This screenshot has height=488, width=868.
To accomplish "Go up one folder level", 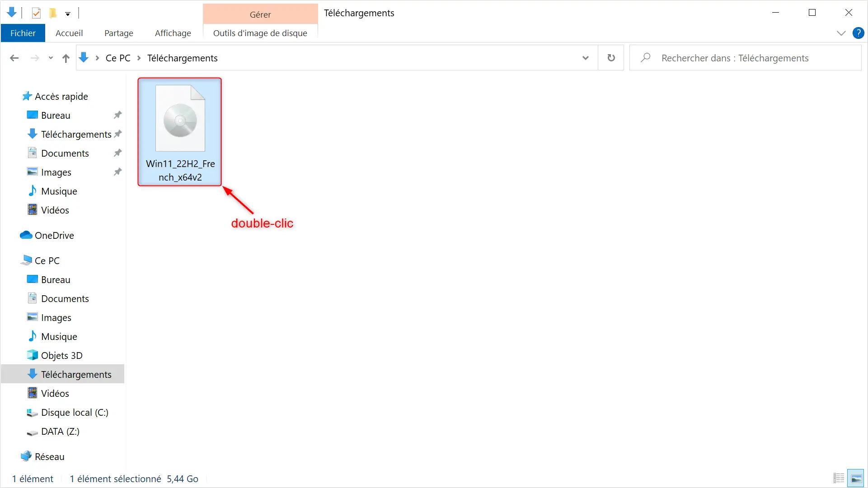I will [66, 58].
